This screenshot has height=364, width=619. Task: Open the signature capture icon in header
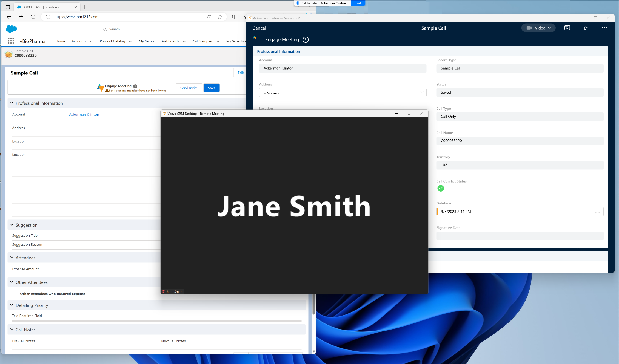(x=586, y=28)
